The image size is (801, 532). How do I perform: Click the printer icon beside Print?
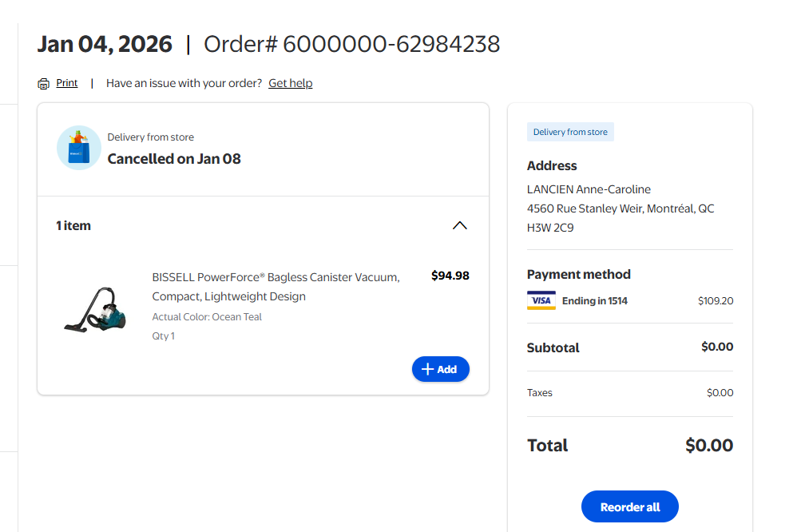44,84
